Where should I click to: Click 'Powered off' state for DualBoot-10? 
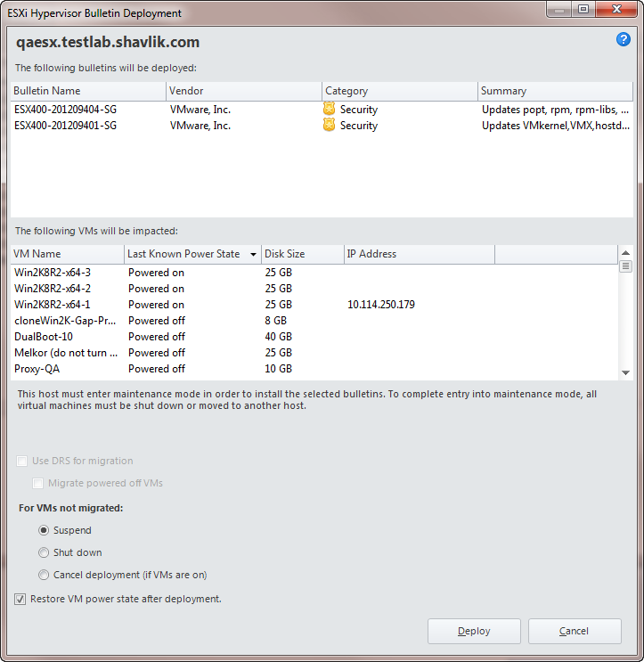pos(157,337)
